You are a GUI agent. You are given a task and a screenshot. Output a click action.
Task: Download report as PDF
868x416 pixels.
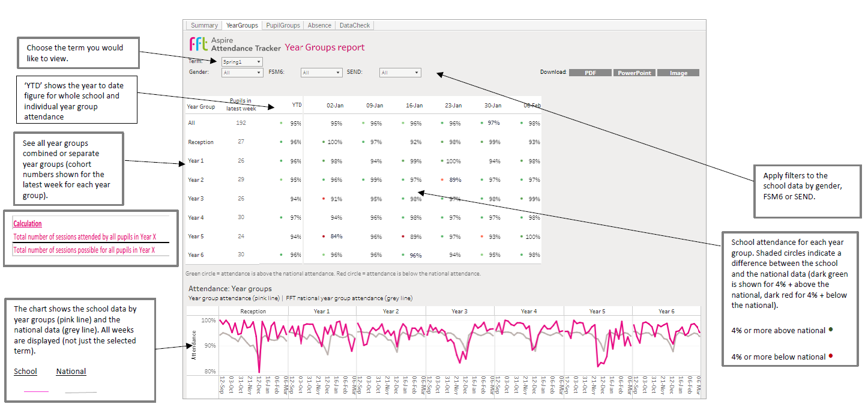pos(591,73)
